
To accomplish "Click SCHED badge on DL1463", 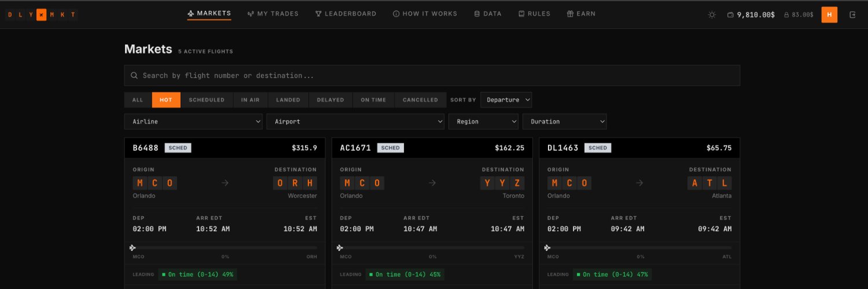I will [598, 148].
